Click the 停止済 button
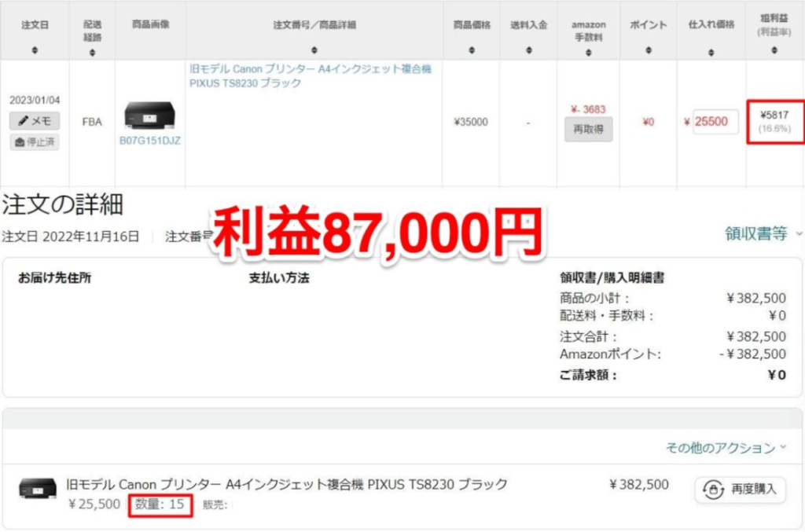The image size is (805, 532). pyautogui.click(x=35, y=142)
